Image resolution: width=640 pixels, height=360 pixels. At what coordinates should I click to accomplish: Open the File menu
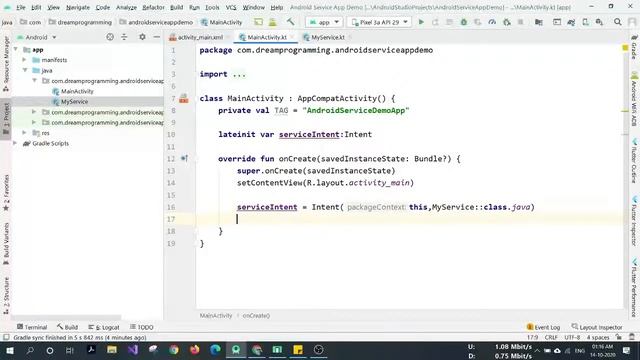click(x=20, y=7)
